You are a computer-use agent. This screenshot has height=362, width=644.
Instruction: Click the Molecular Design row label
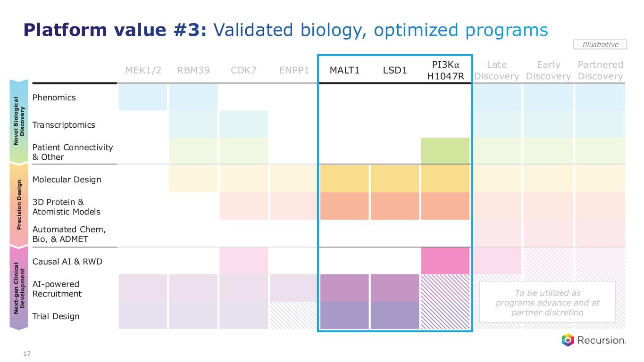pyautogui.click(x=67, y=180)
